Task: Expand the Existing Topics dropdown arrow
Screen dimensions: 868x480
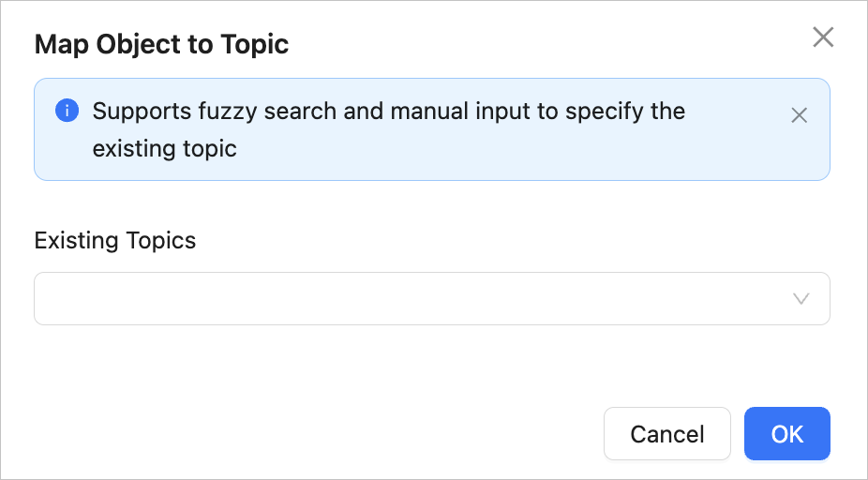Action: tap(801, 299)
